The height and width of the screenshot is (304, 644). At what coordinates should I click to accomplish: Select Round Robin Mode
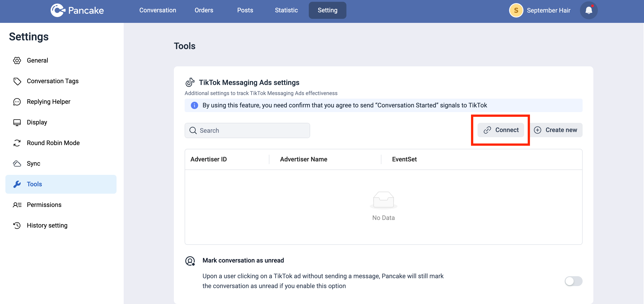tap(61, 143)
